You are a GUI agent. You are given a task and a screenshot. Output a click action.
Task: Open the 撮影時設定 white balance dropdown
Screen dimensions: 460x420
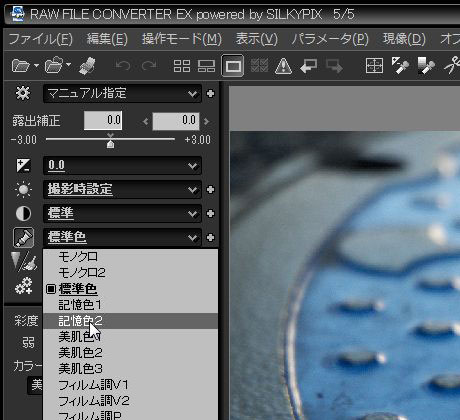click(122, 190)
